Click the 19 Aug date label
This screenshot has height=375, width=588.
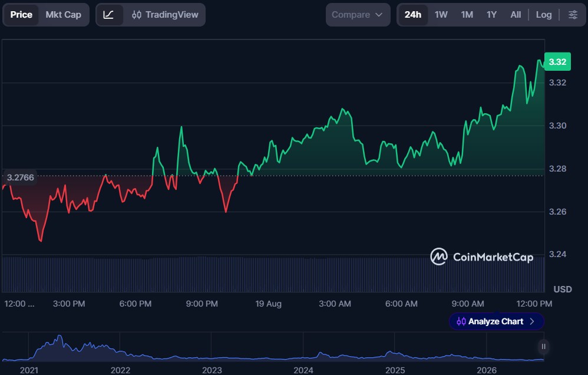click(x=269, y=304)
